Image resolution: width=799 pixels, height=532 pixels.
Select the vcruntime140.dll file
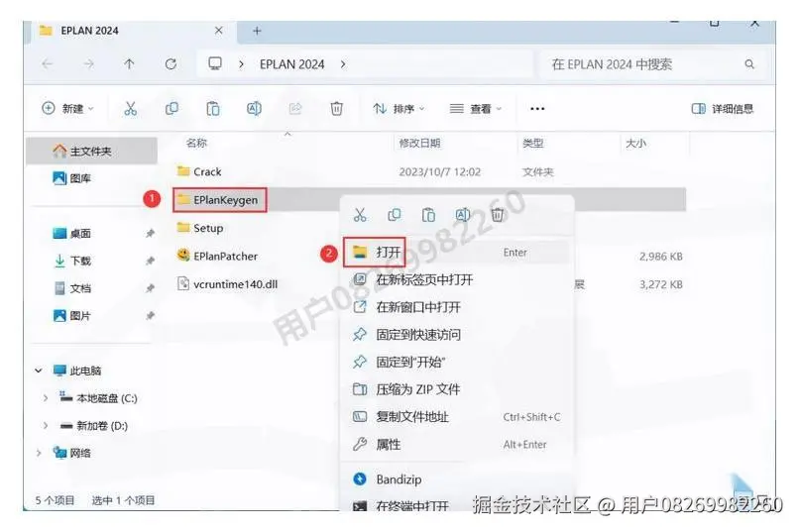pyautogui.click(x=227, y=284)
